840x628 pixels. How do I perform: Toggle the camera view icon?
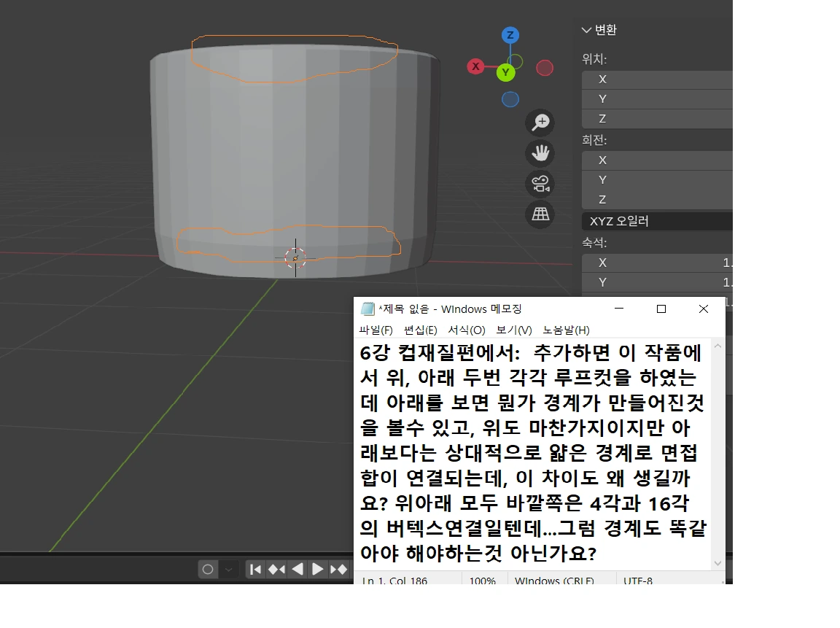(x=540, y=184)
